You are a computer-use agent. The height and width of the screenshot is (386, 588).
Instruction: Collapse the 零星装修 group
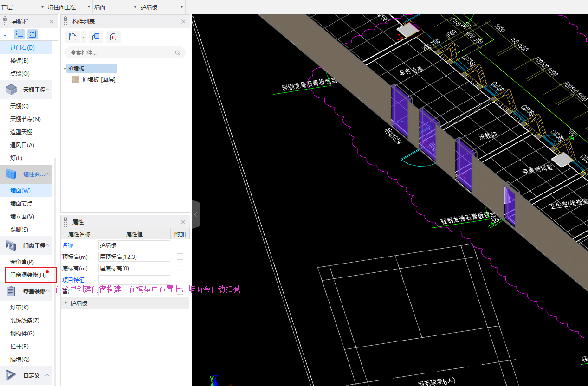(48, 291)
